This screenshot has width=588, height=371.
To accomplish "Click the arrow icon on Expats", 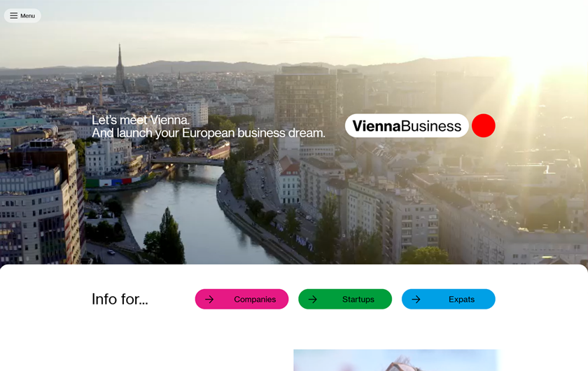I will pos(416,300).
